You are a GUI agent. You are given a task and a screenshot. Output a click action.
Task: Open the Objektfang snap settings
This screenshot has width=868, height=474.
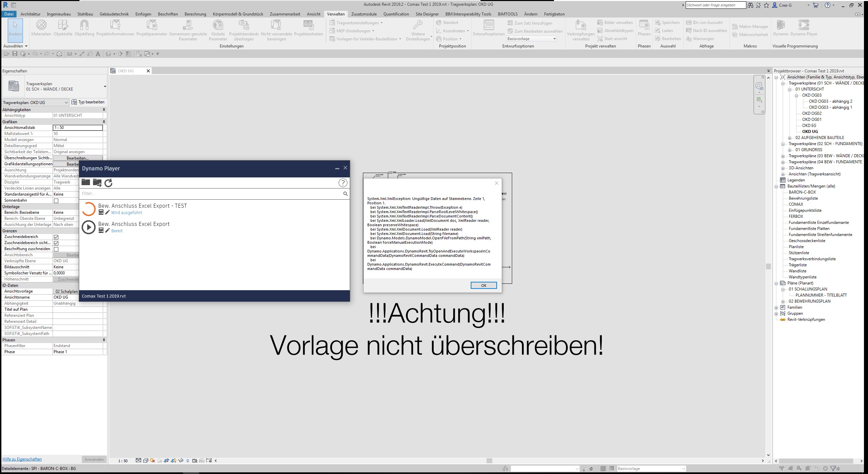click(84, 28)
